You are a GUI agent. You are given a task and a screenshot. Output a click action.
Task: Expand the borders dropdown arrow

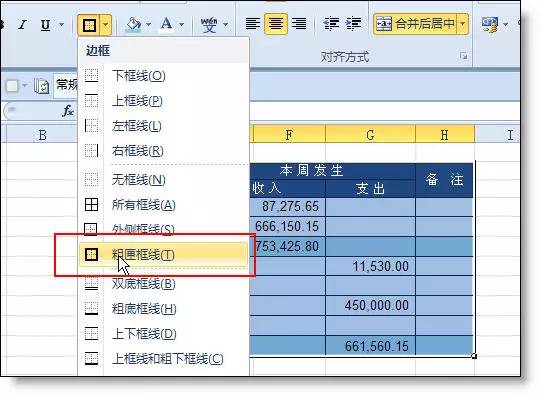[x=106, y=25]
